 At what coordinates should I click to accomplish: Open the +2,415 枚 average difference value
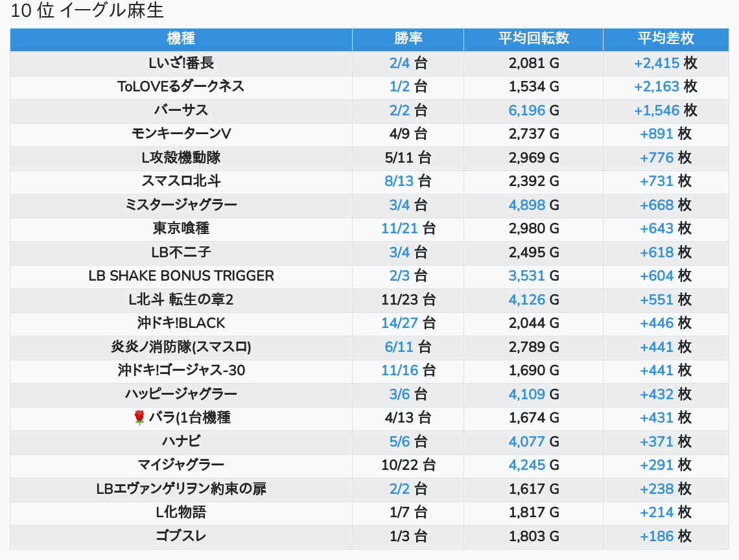[665, 64]
